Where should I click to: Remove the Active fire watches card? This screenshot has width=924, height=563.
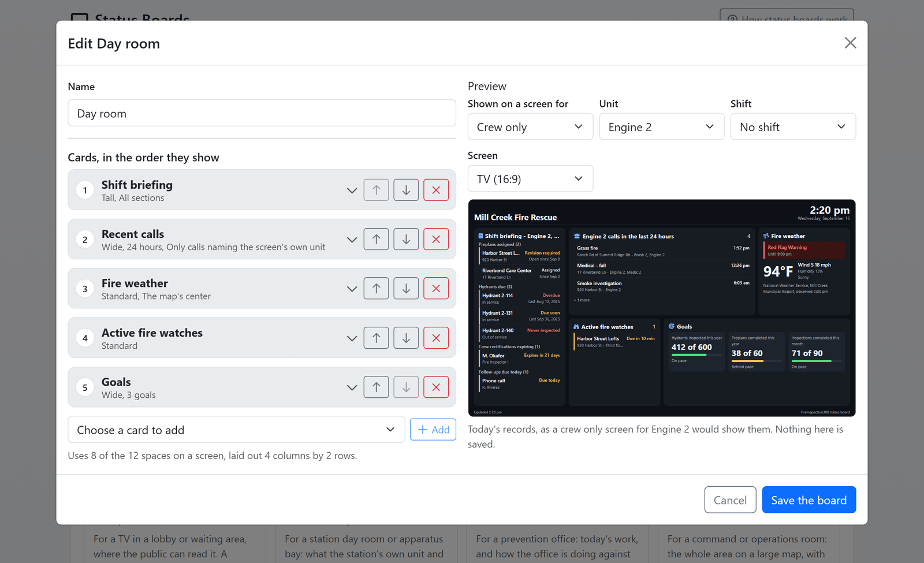pyautogui.click(x=436, y=338)
